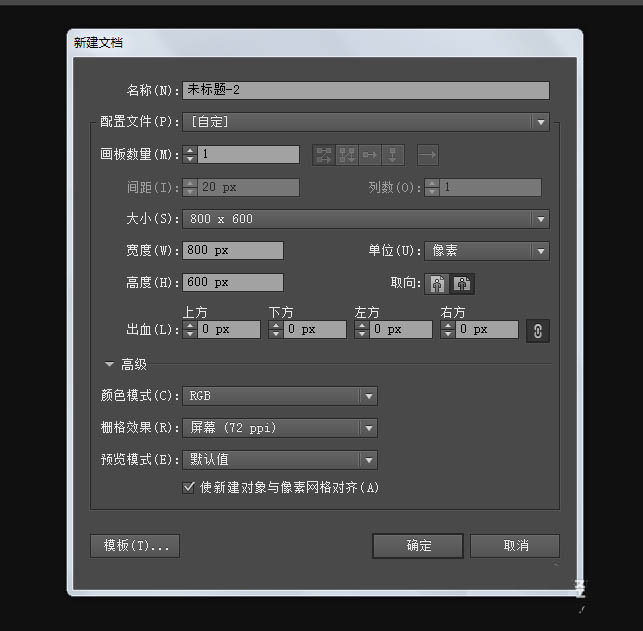
Task: Toggle align new objects to pixel grid checkbox
Action: (x=189, y=487)
